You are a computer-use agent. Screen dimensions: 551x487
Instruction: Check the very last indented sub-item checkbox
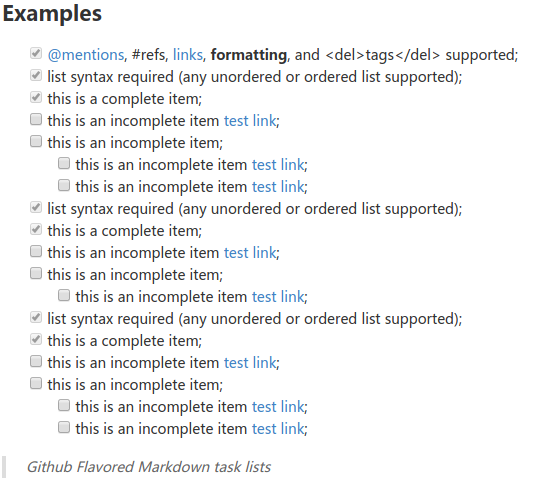(x=64, y=427)
